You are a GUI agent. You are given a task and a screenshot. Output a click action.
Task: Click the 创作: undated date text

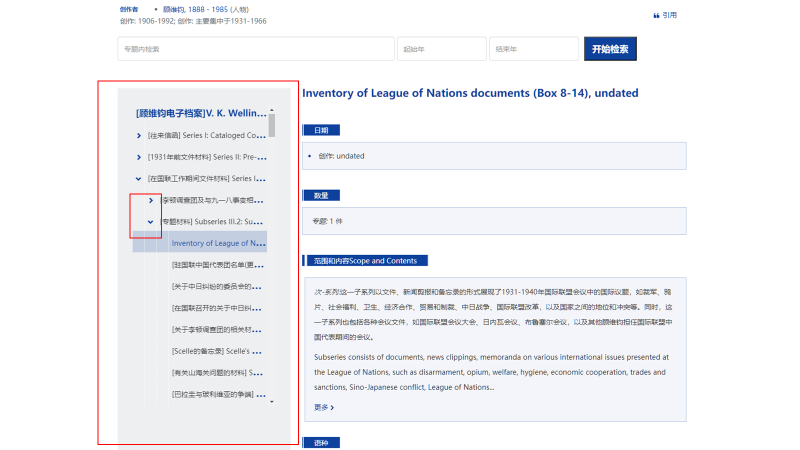tap(341, 156)
